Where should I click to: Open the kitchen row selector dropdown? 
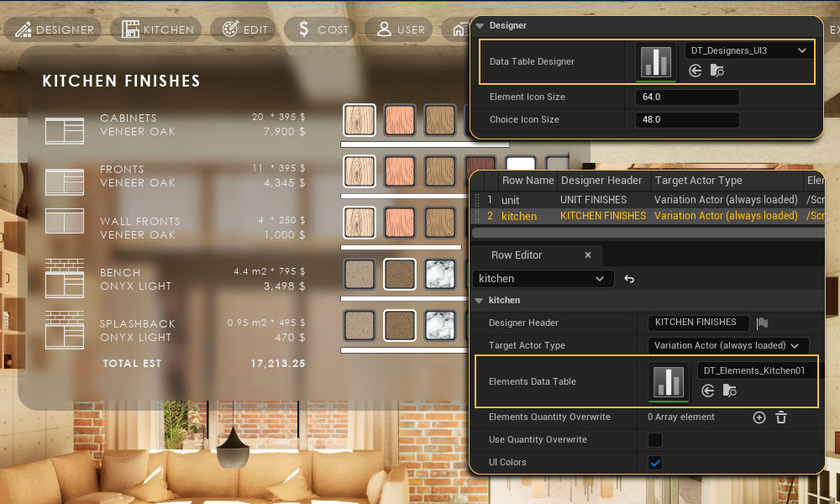point(543,279)
